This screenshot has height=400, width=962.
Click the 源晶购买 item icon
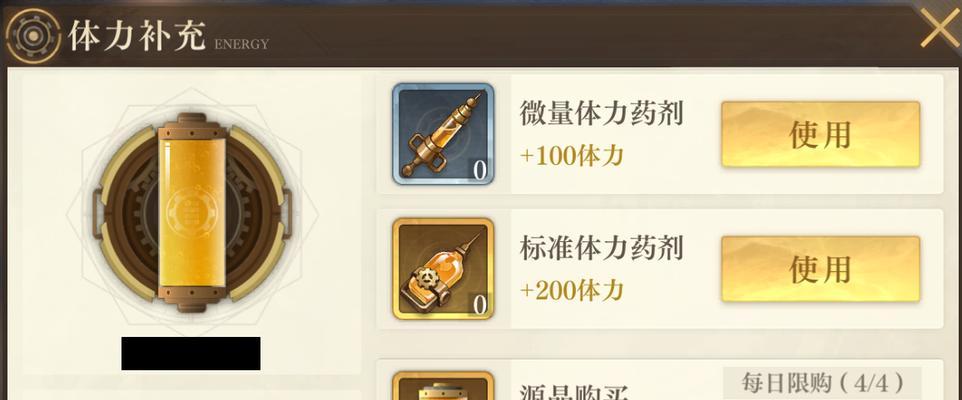[x=443, y=386]
